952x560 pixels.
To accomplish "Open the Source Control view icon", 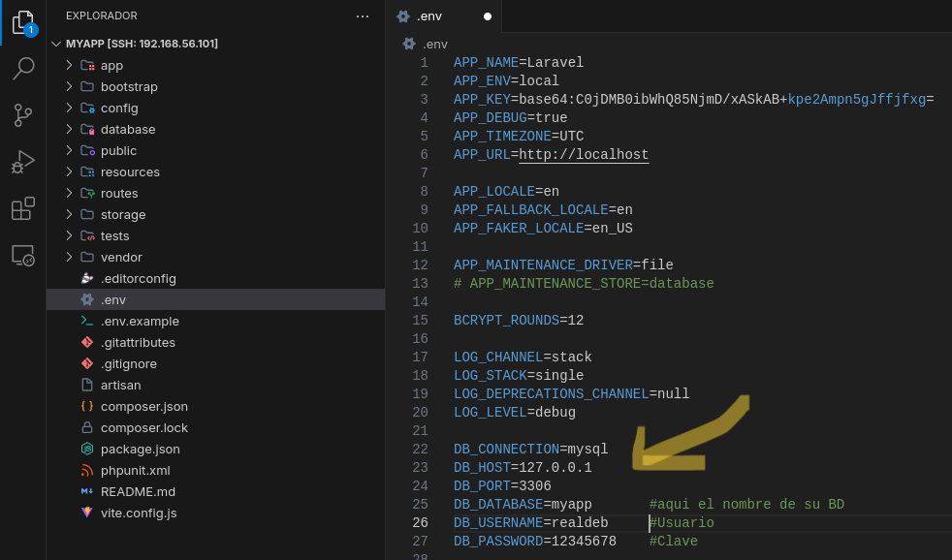I will coord(23,115).
